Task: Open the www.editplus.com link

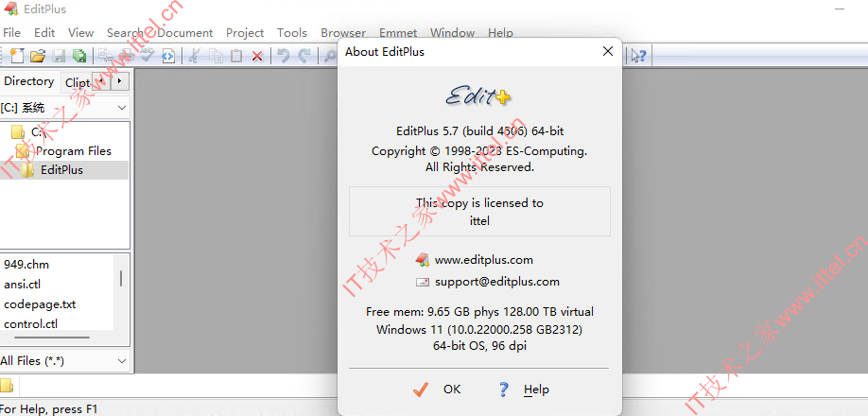Action: pyautogui.click(x=484, y=259)
